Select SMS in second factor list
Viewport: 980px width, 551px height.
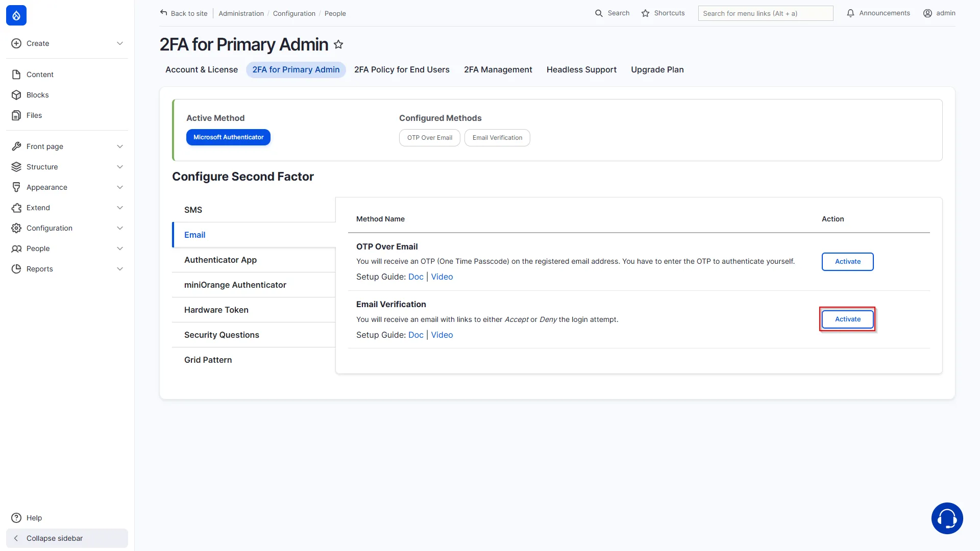(x=254, y=210)
